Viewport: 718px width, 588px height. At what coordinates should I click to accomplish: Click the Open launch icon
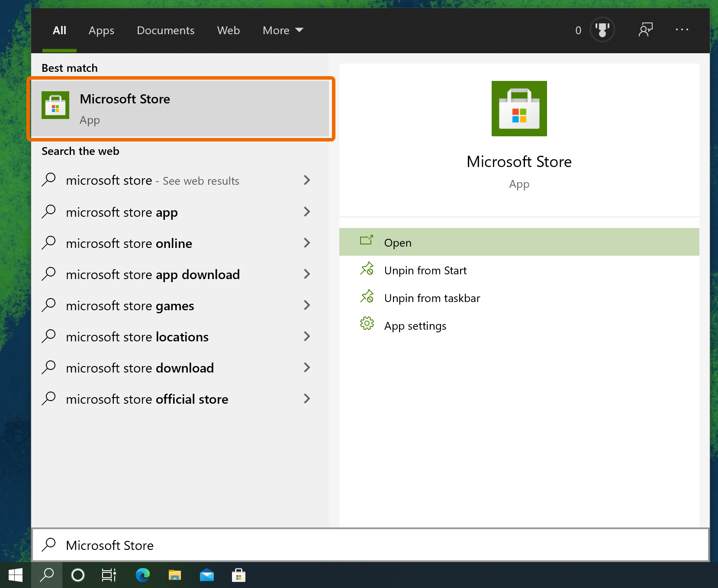367,241
